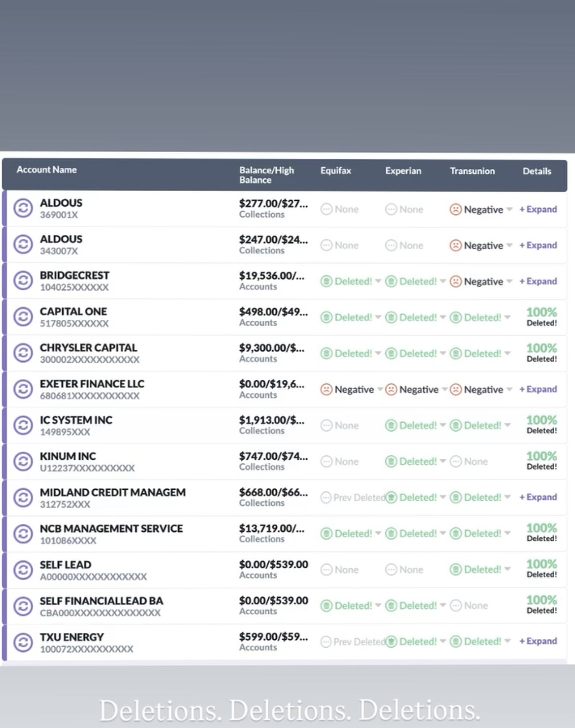Click the Balance/High Balance column header

pos(267,175)
